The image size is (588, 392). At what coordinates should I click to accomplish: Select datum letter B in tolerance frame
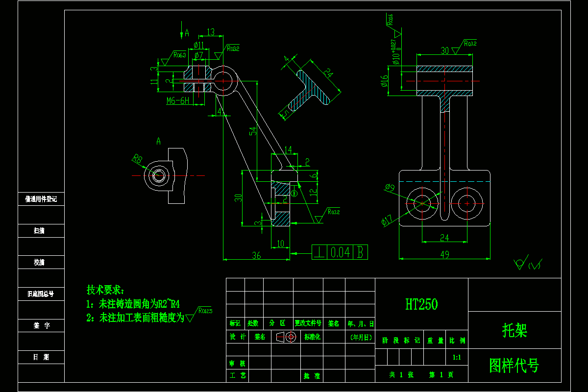tap(360, 252)
